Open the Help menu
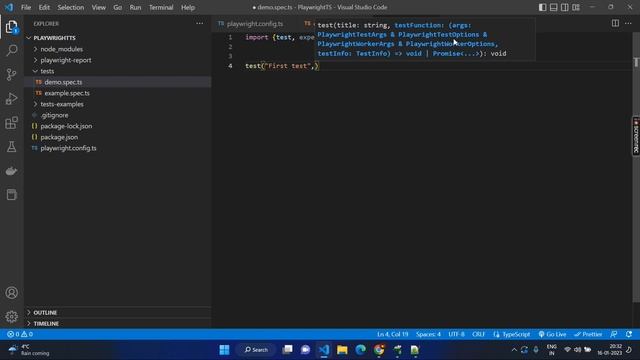 click(x=188, y=7)
